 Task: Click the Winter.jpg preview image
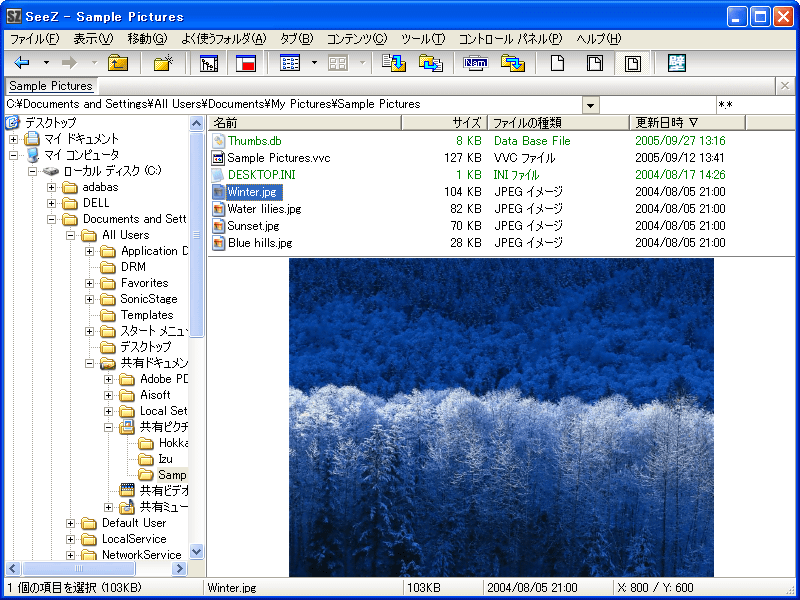pyautogui.click(x=501, y=417)
